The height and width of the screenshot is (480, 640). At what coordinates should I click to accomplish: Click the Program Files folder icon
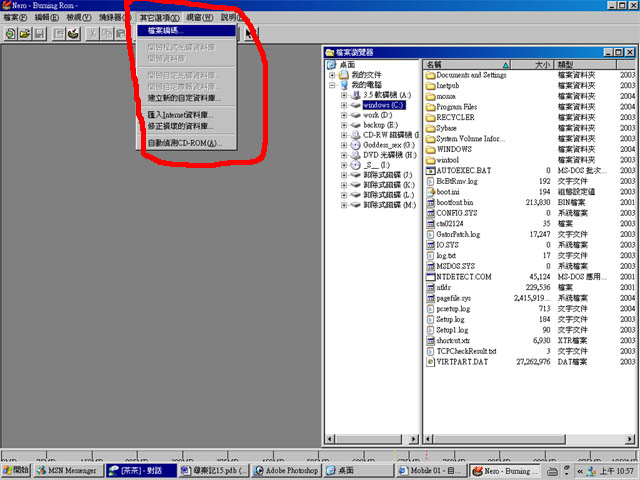click(x=430, y=107)
